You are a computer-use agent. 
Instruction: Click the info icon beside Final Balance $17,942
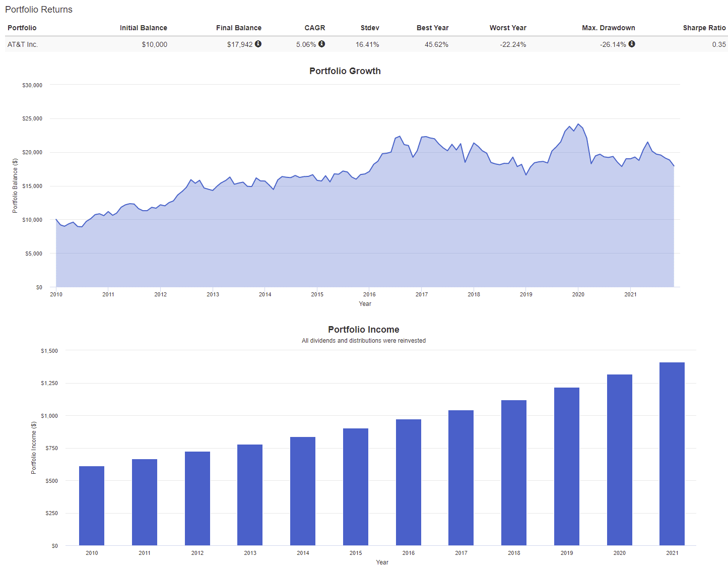pyautogui.click(x=258, y=44)
